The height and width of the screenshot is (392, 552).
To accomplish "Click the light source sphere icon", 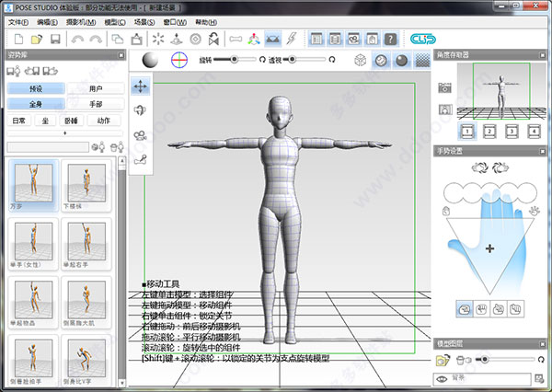I will click(150, 60).
